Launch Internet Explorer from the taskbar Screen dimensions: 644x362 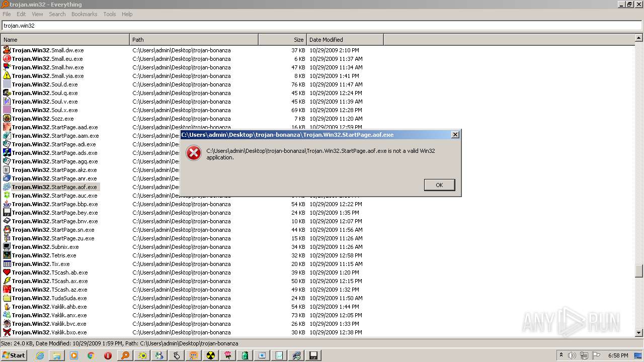[40, 355]
